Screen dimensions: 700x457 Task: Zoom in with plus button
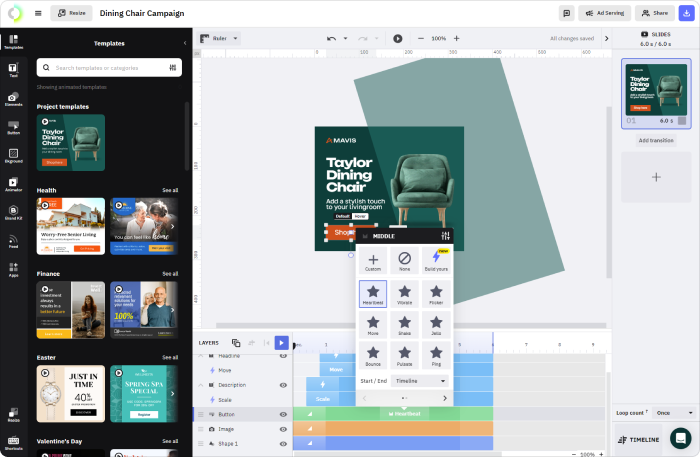456,38
